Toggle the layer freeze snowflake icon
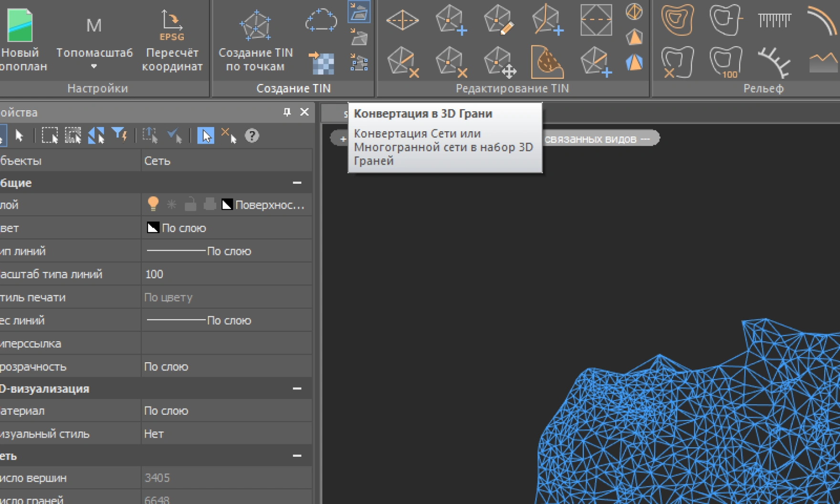 [x=171, y=205]
